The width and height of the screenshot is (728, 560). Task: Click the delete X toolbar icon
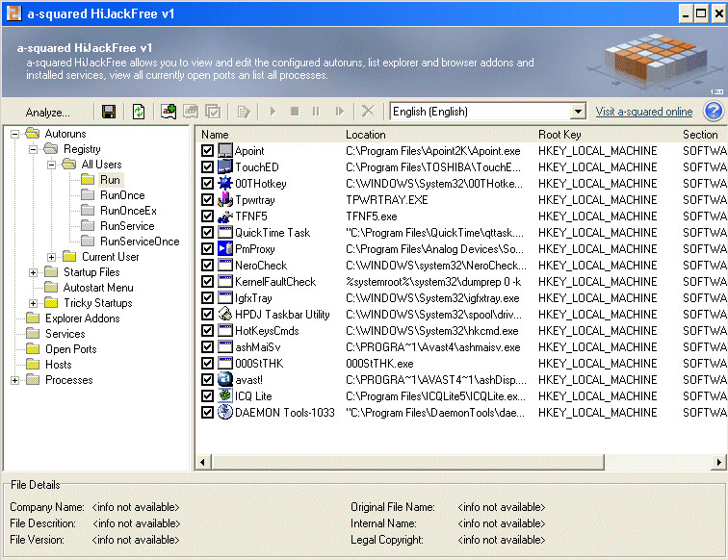click(368, 112)
